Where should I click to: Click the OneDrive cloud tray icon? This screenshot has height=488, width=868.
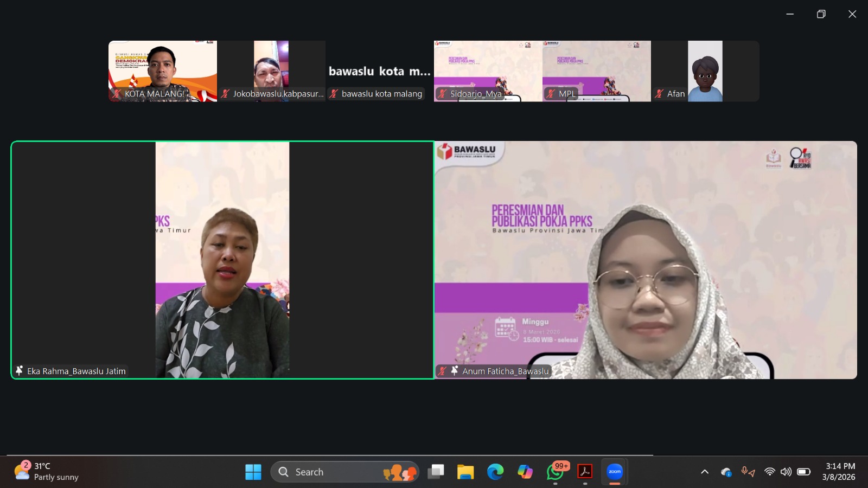726,472
